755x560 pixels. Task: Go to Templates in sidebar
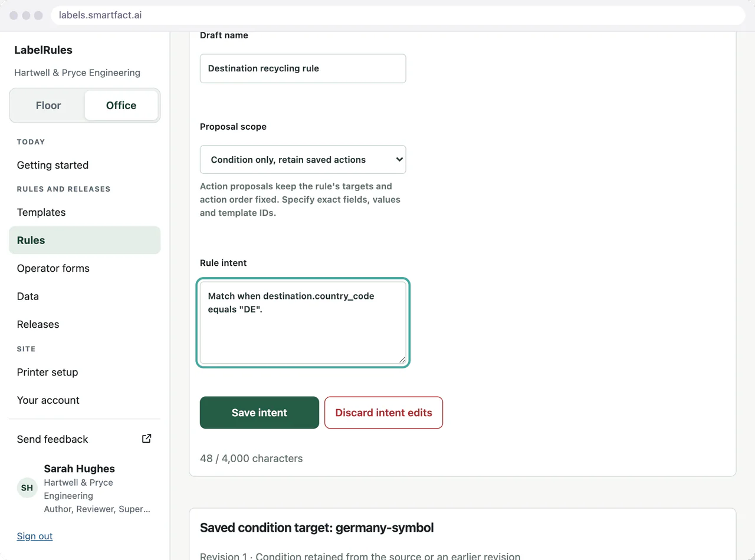84,212
